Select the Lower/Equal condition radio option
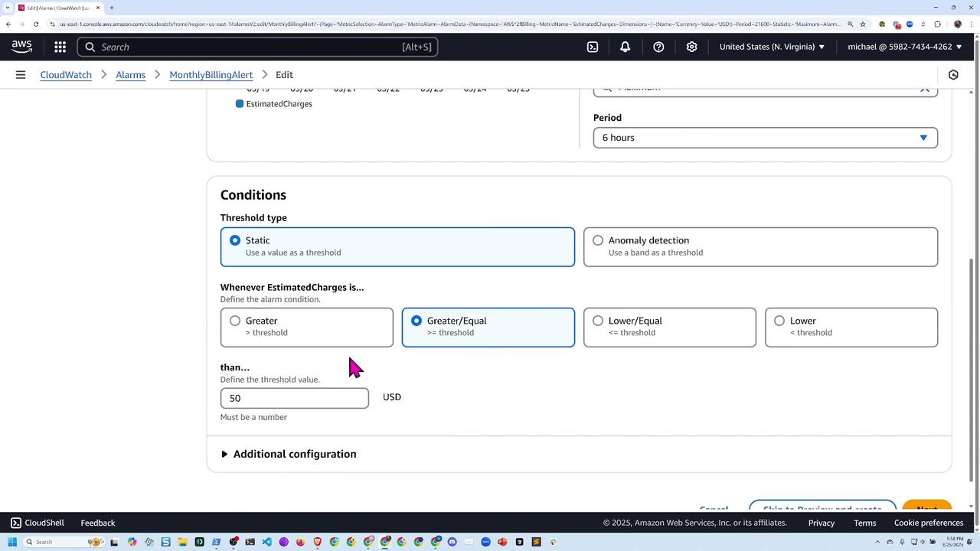 click(x=598, y=321)
